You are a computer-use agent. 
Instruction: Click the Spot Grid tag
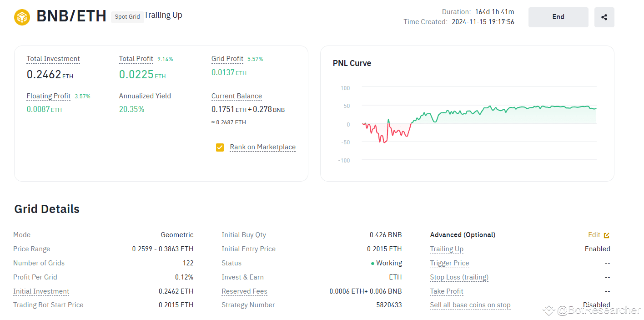(127, 17)
